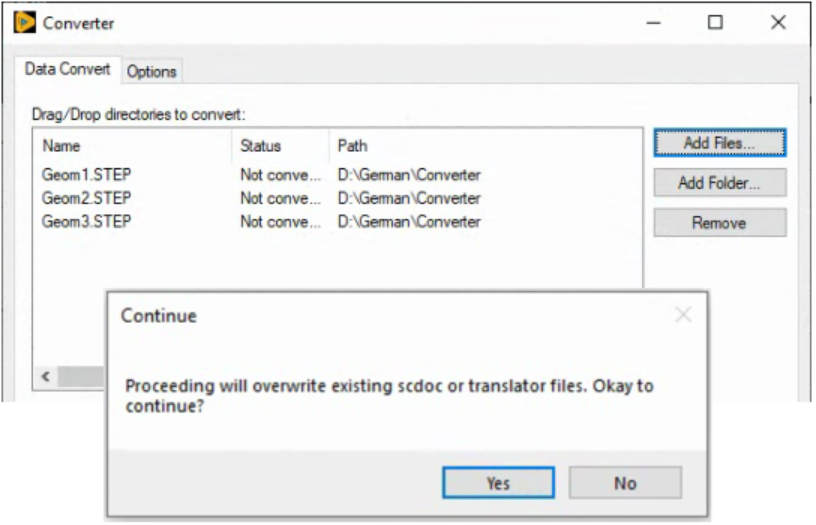The image size is (816, 525).
Task: Switch to the Options tab
Action: point(152,71)
